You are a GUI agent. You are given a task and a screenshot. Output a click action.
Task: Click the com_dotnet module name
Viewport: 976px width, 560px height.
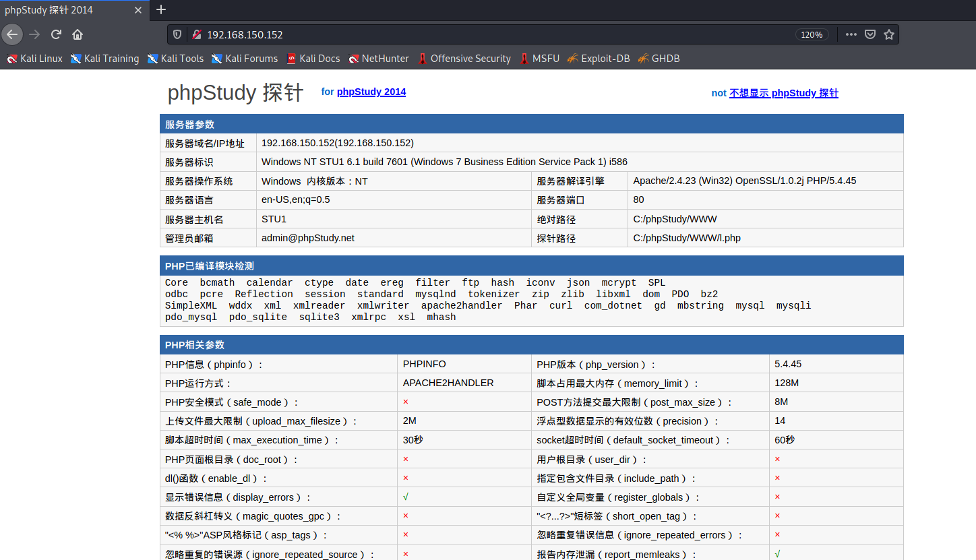tap(613, 305)
